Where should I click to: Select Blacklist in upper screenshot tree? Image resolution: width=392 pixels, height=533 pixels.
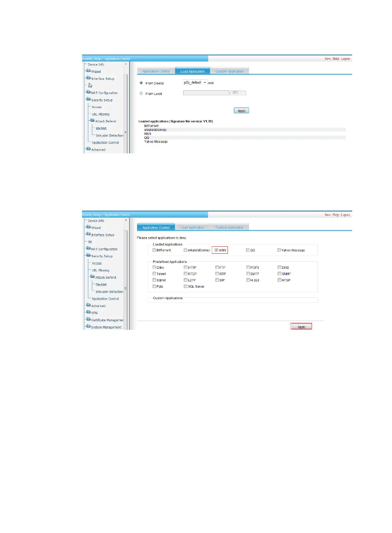pyautogui.click(x=101, y=129)
